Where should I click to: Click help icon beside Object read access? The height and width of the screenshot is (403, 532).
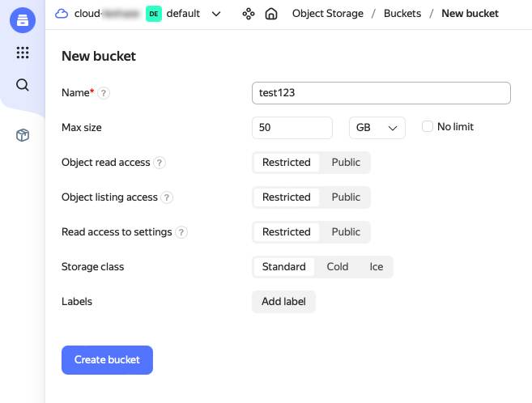160,163
